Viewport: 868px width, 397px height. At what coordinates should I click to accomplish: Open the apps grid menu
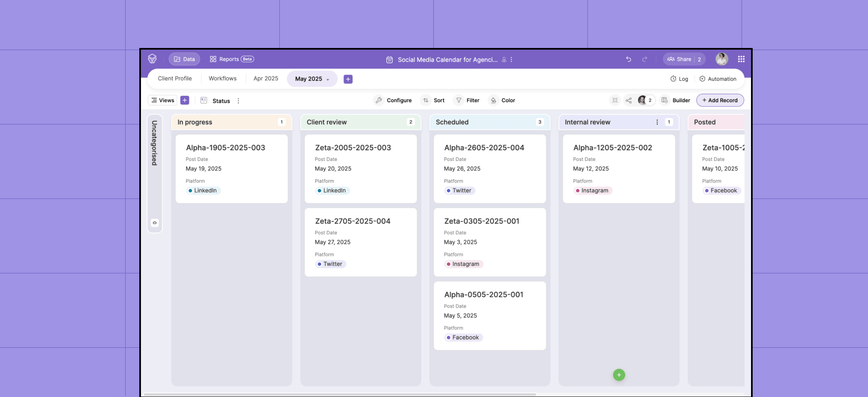pos(741,59)
